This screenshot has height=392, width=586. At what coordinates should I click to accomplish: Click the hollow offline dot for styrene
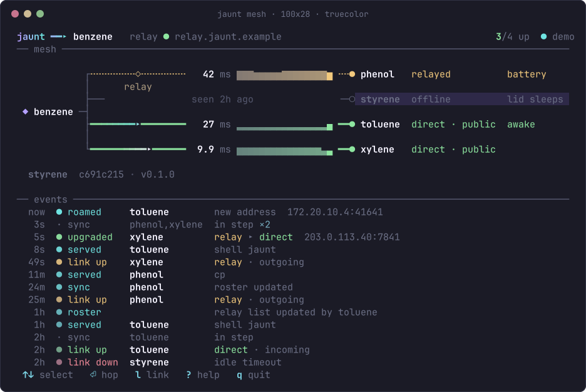(352, 99)
